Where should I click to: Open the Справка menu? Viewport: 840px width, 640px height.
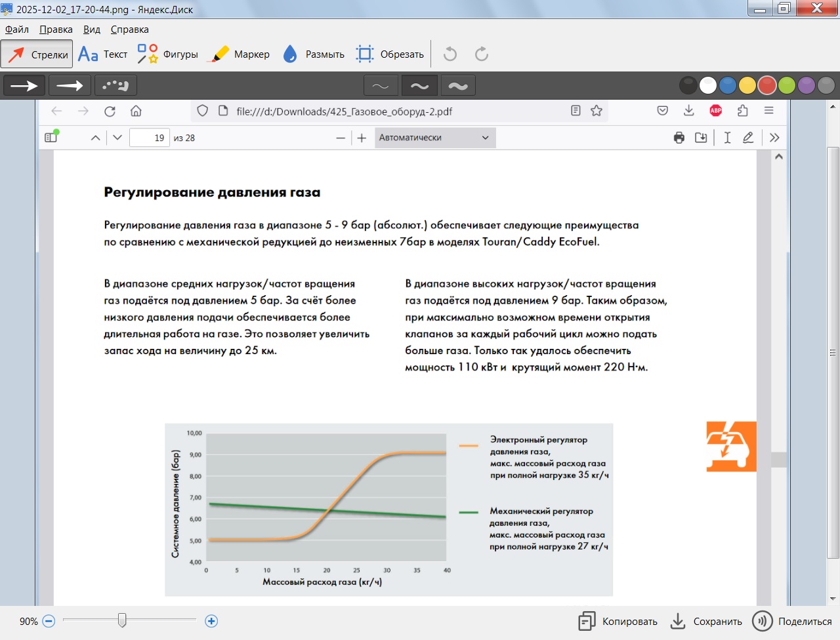129,30
